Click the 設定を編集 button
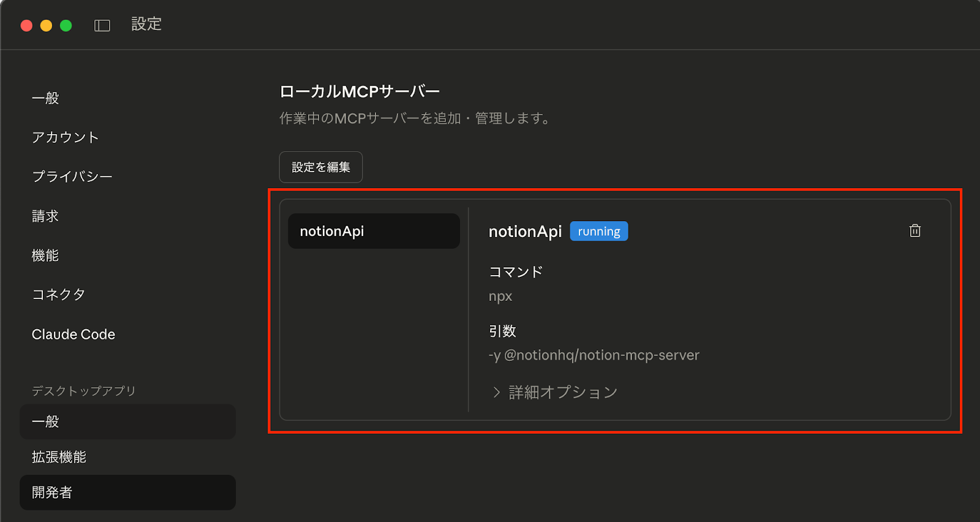Viewport: 980px width, 522px height. [320, 167]
